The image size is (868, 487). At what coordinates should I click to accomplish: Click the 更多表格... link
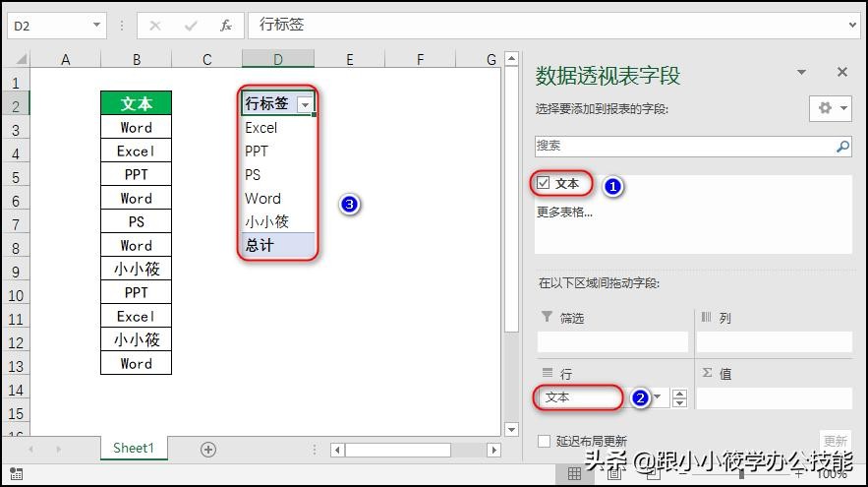click(x=564, y=212)
